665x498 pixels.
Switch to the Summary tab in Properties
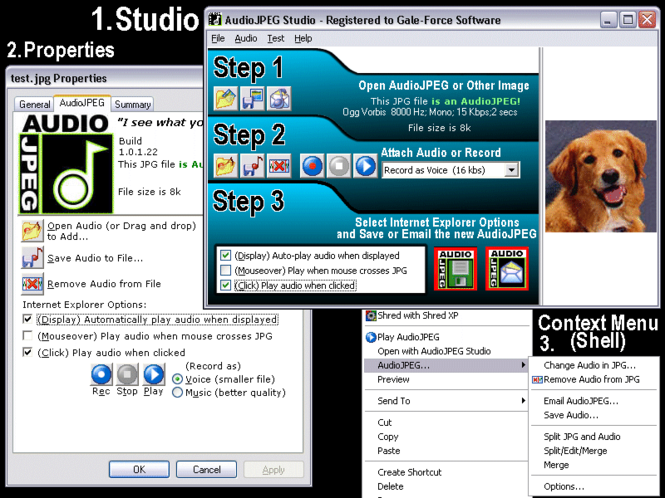(x=133, y=104)
